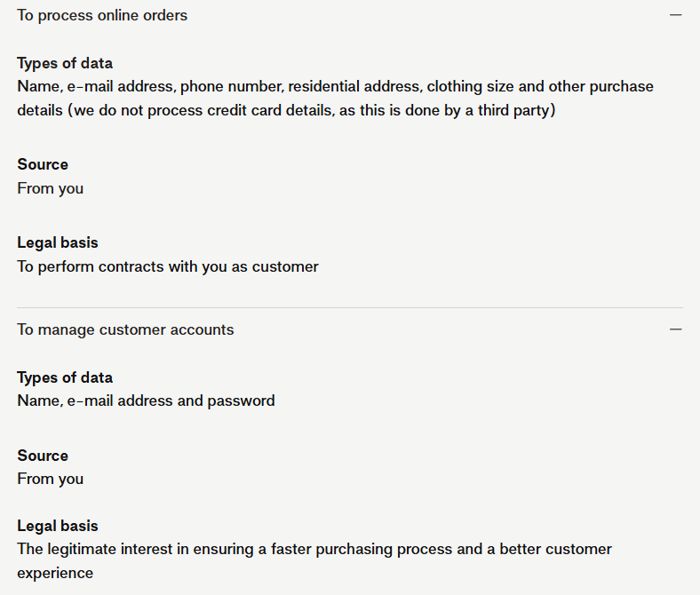Select "Types of data" heading under online orders

(65, 63)
